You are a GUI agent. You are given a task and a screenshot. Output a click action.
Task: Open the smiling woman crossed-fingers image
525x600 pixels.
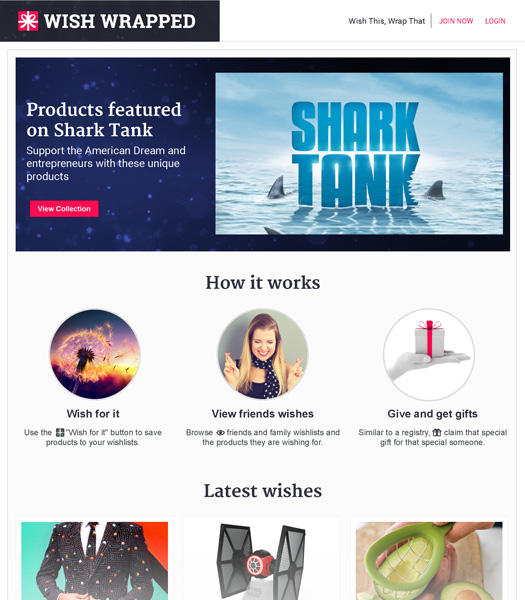(262, 354)
